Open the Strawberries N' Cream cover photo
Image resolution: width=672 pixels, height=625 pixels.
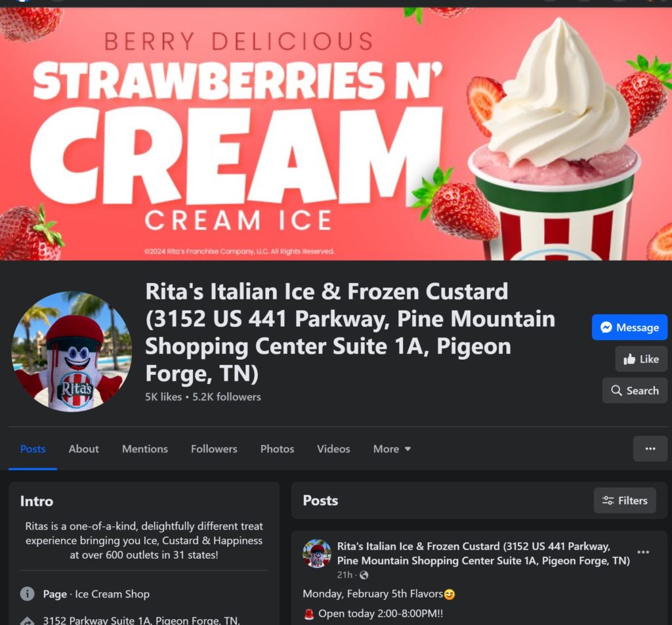[x=336, y=134]
